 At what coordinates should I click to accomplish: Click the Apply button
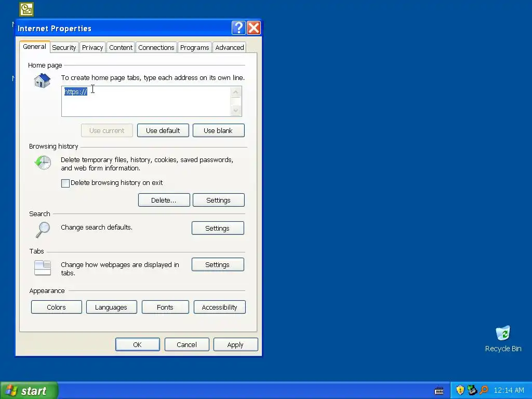tap(235, 344)
